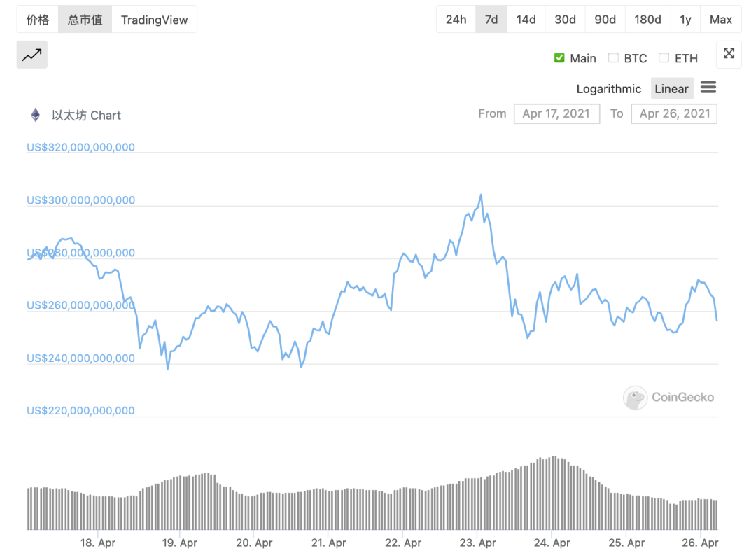Uncheck the Main checkbox
Image resolution: width=756 pixels, height=558 pixels.
559,58
